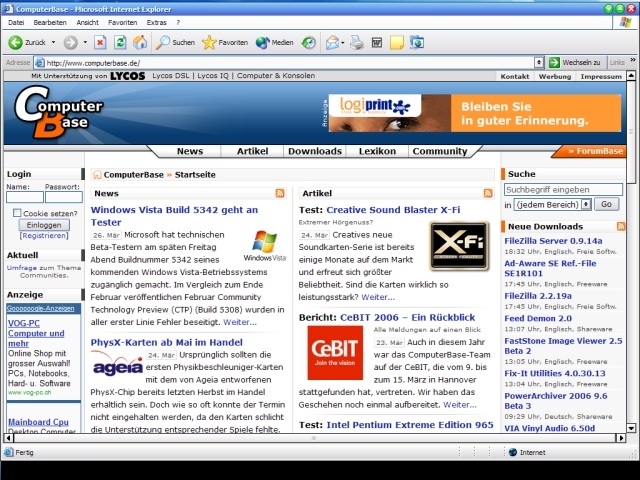Click the Mail envelope toolbar icon
This screenshot has width=640, height=480.
click(x=332, y=42)
